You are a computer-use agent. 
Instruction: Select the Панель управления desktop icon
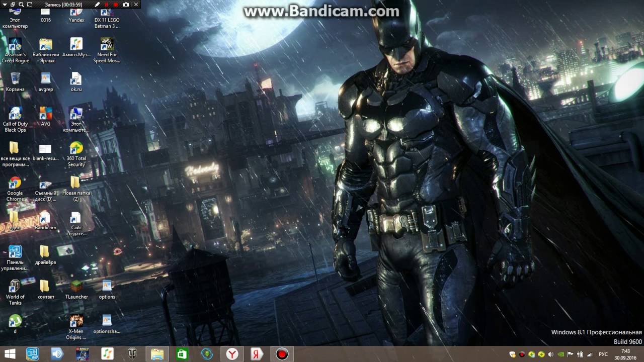tap(15, 258)
